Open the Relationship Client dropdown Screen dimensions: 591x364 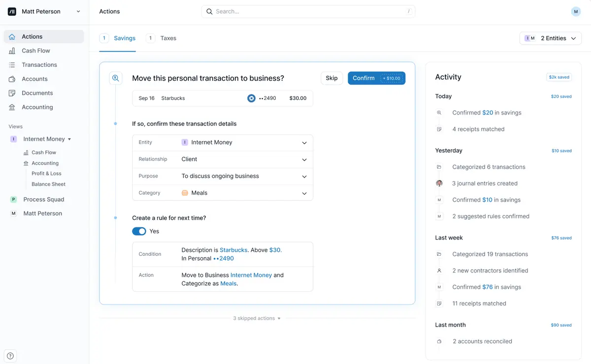(x=223, y=159)
